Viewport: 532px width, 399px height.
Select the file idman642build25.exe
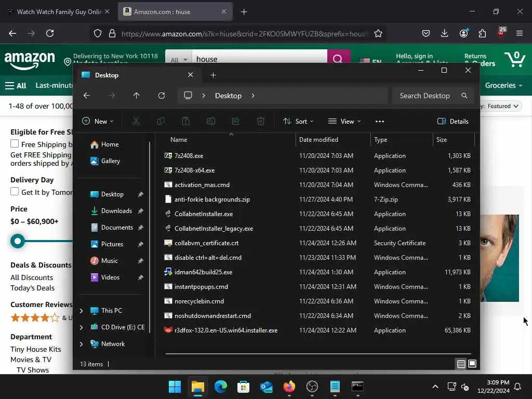[203, 272]
